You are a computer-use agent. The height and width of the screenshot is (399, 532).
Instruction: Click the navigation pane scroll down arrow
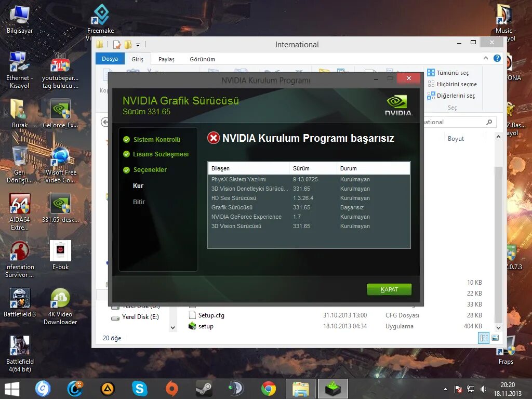(172, 327)
